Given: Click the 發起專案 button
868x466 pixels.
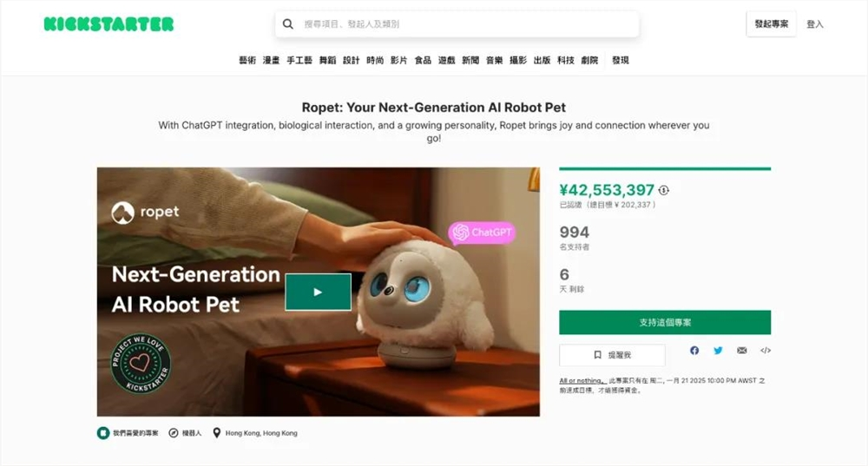Looking at the screenshot, I should 771,24.
